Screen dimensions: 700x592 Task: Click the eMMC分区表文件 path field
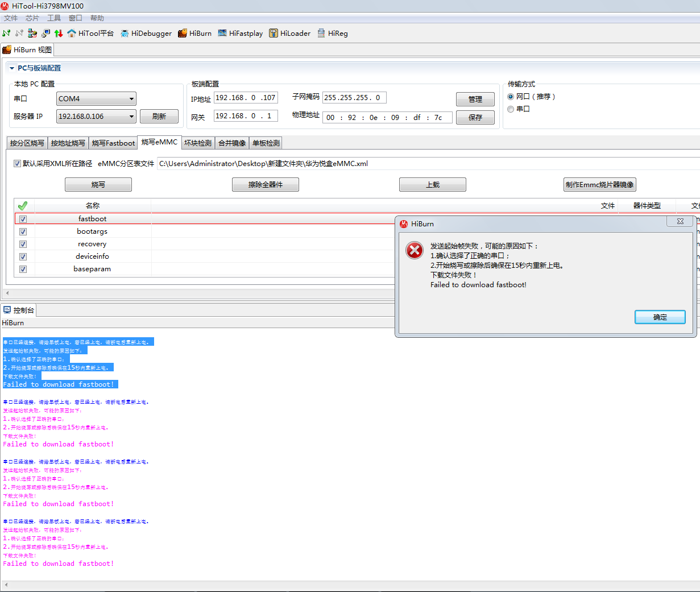click(429, 164)
